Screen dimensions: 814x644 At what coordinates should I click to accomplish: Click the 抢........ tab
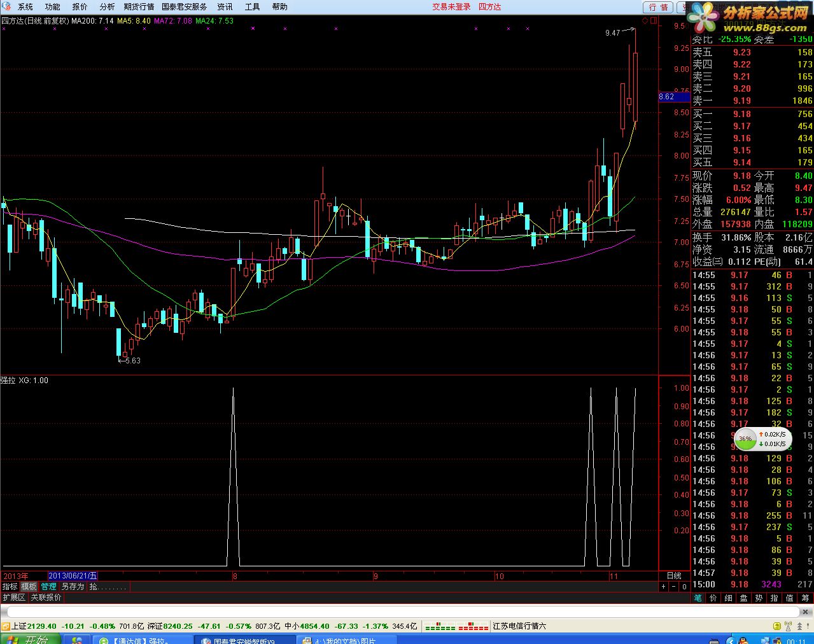coord(108,587)
